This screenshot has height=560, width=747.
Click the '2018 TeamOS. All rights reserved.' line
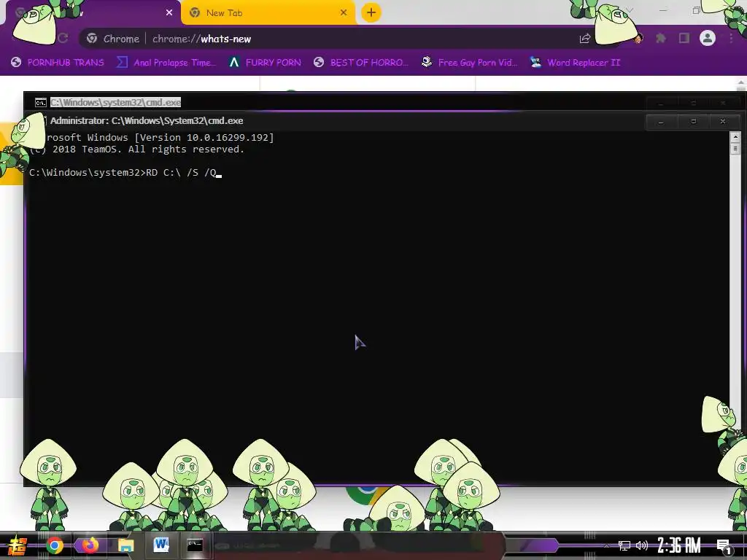136,149
